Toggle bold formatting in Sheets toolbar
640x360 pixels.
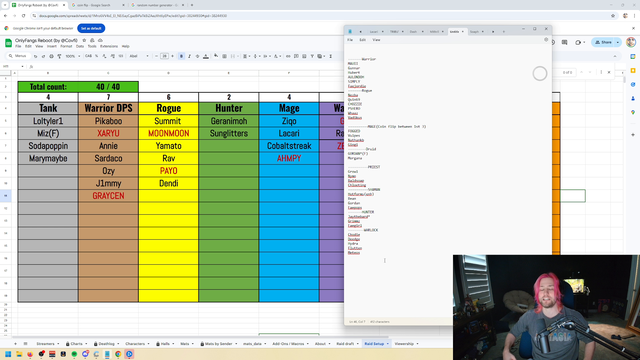181,56
